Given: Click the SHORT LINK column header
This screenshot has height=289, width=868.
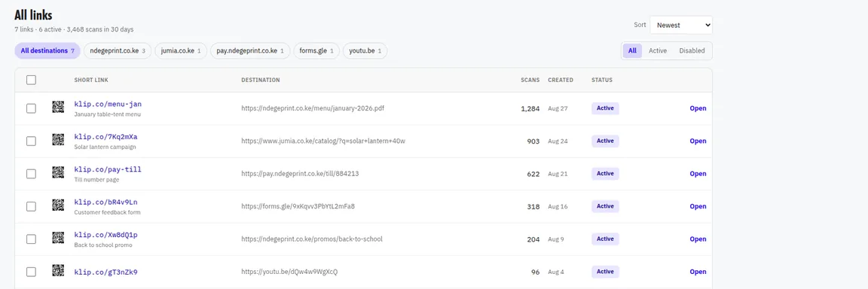Looking at the screenshot, I should (90, 80).
